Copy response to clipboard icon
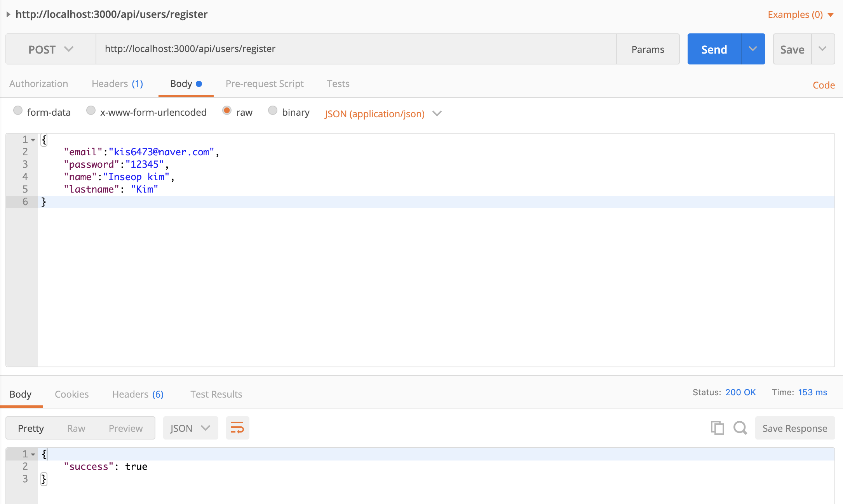Viewport: 843px width, 504px height. (x=717, y=428)
